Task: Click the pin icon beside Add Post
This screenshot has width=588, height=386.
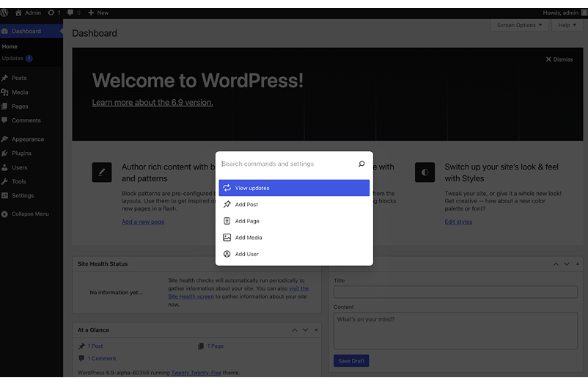Action: coord(227,204)
